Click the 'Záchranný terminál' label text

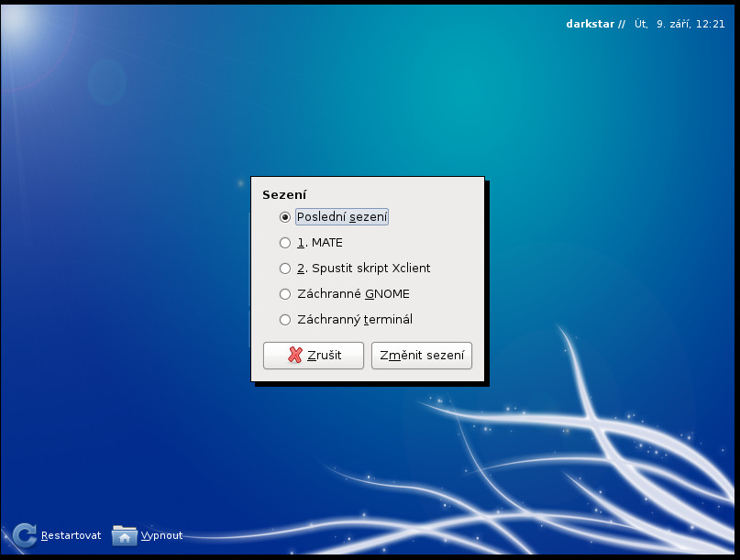(355, 319)
